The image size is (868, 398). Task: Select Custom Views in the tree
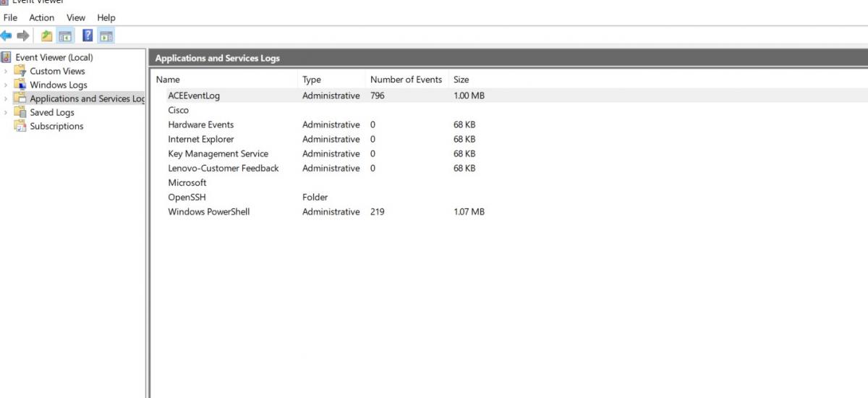point(57,71)
